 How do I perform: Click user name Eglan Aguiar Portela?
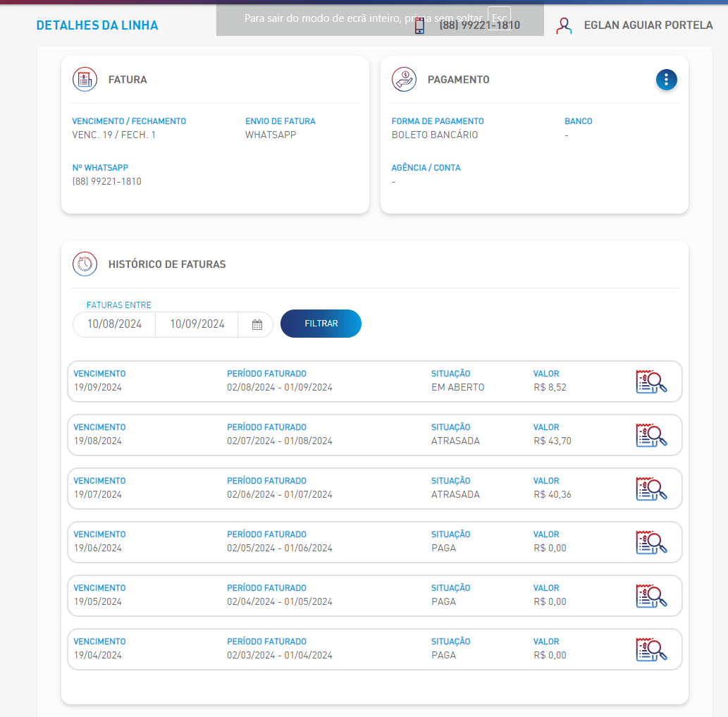[648, 25]
